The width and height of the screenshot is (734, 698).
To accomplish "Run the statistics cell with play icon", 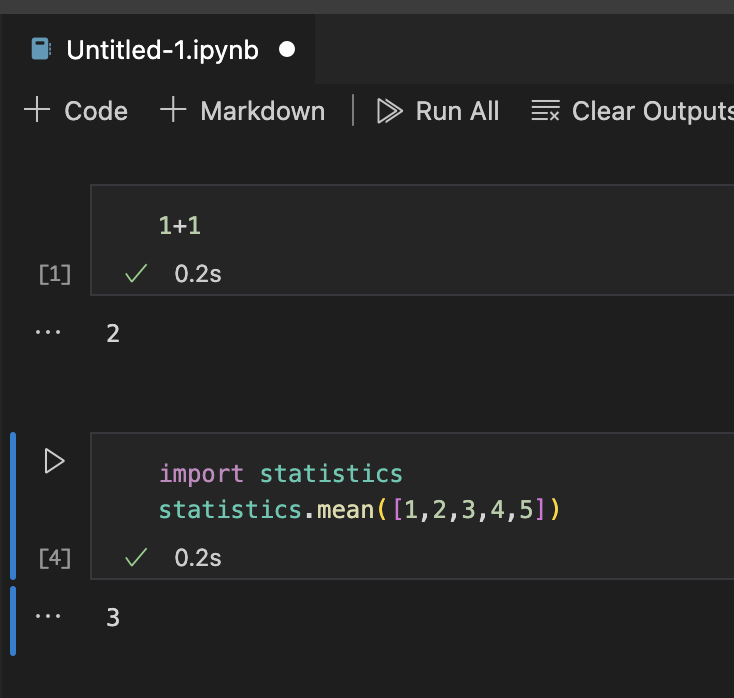I will [x=54, y=461].
